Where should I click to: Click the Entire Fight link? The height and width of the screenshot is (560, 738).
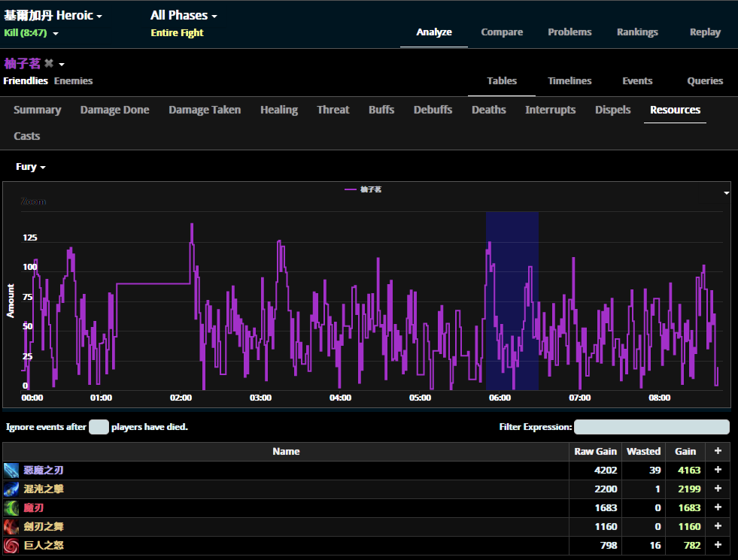177,33
